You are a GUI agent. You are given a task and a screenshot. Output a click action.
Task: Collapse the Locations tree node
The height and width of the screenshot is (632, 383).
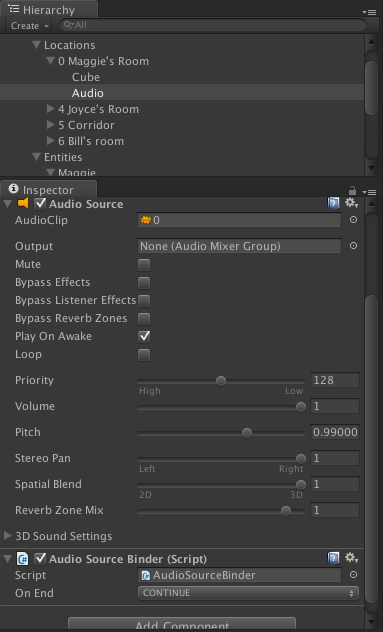pos(36,45)
